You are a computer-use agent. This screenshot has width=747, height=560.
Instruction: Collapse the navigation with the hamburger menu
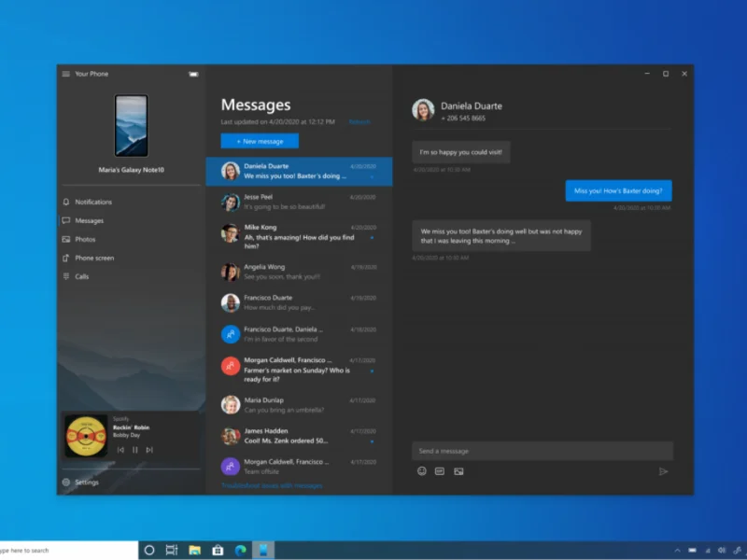point(64,74)
